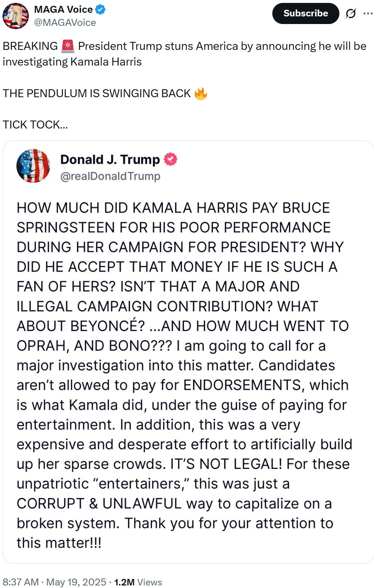Visit the @realDonaldTrump handle
374x588 pixels.
pyautogui.click(x=110, y=176)
